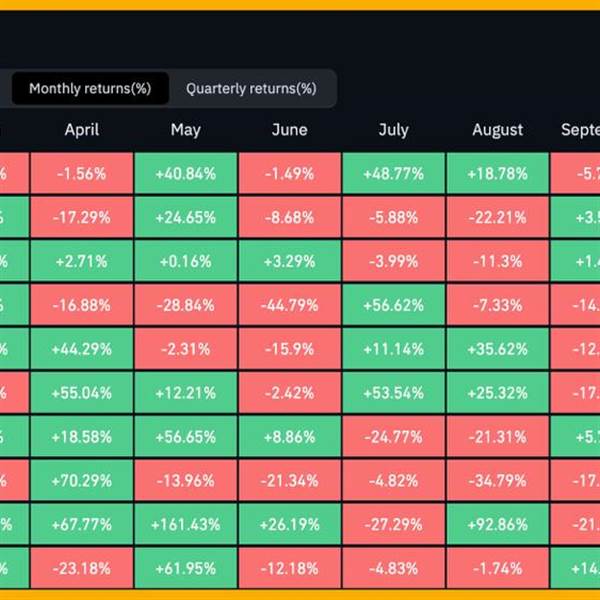Click the +70.29% April cell

point(81,479)
